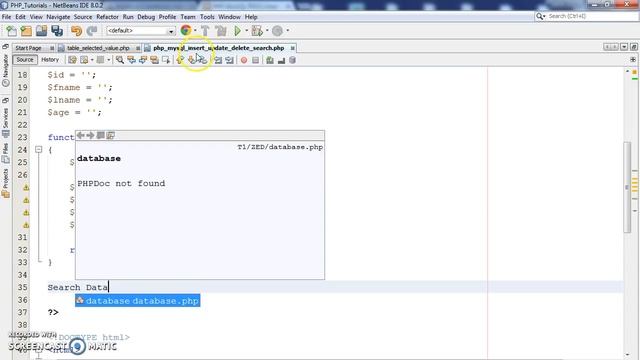Open the Source menu
The image size is (640, 360).
(x=83, y=17)
